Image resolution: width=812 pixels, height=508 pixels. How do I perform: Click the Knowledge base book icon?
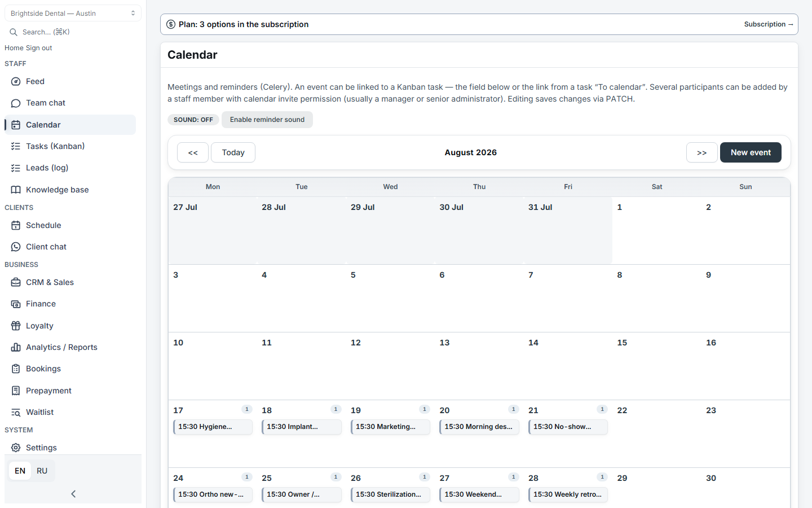click(x=16, y=190)
